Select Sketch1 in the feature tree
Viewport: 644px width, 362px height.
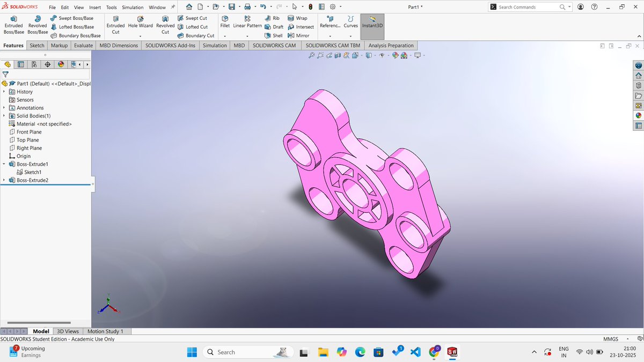click(33, 172)
